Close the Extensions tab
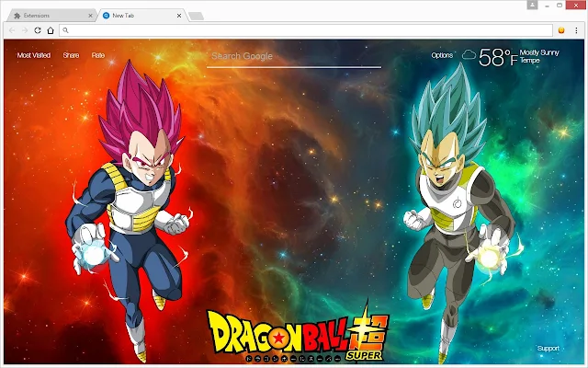Screen dimensions: 588x368 (x=90, y=16)
